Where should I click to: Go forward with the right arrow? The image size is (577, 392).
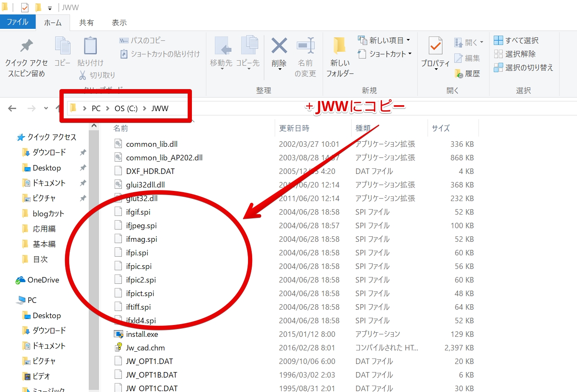31,108
